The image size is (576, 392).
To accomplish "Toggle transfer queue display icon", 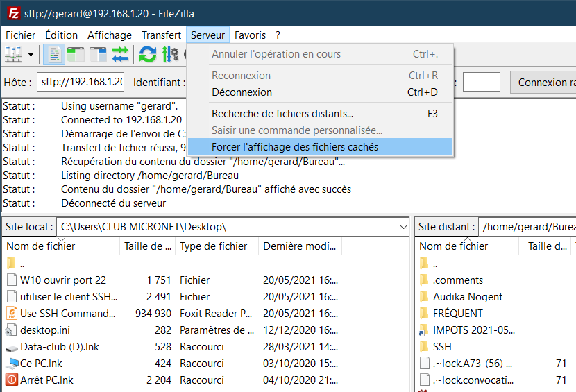I will pos(120,54).
